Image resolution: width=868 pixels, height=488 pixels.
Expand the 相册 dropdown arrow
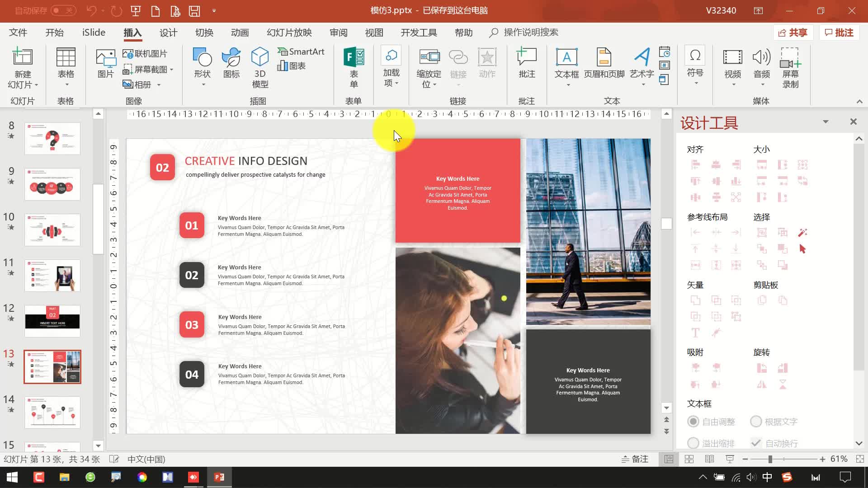(159, 85)
